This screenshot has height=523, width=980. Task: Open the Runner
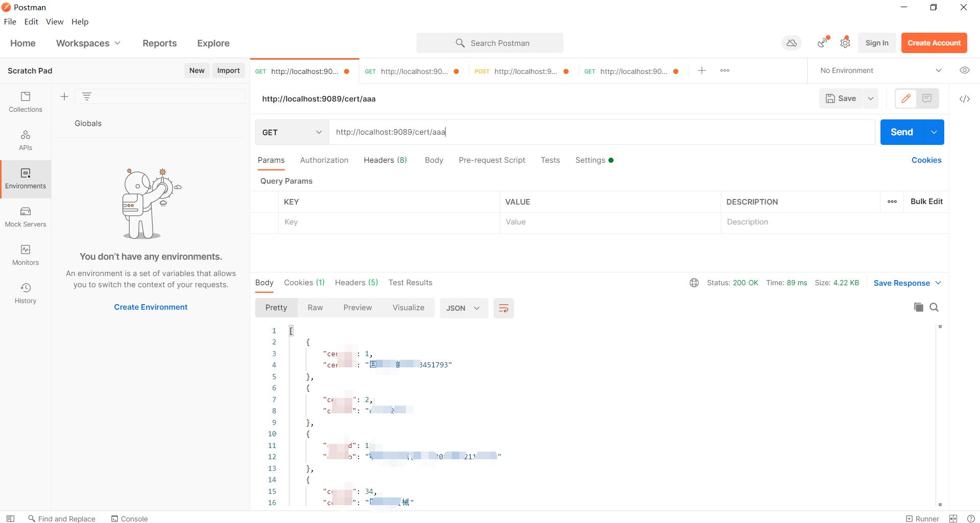[922, 518]
